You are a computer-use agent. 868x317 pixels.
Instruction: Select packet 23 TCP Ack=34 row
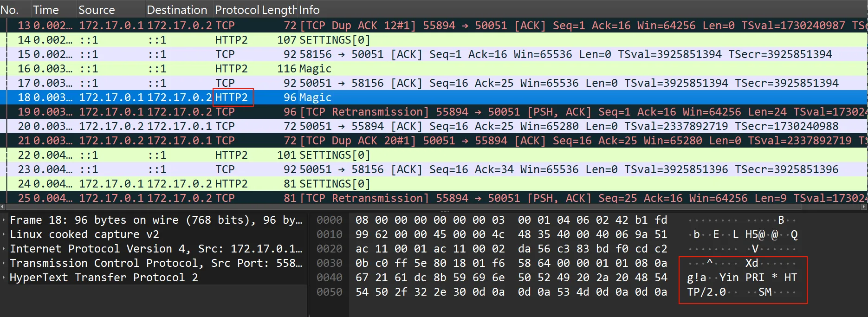[x=434, y=169]
